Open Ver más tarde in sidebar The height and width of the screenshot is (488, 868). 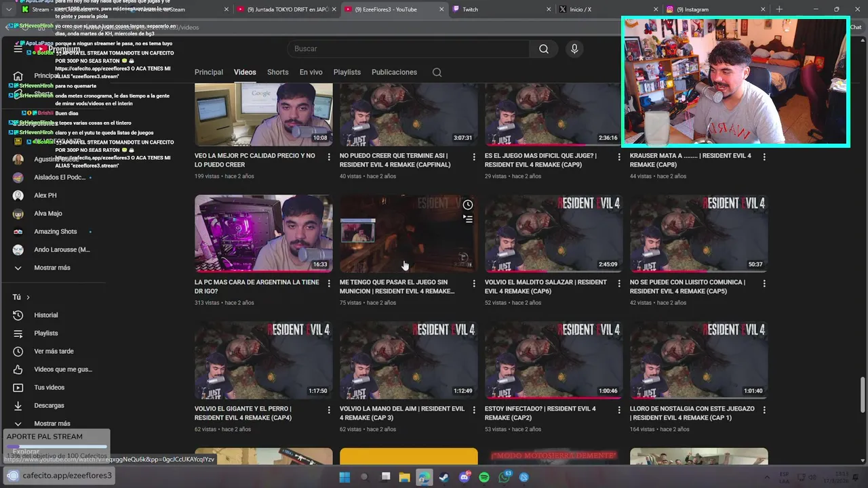tap(53, 351)
